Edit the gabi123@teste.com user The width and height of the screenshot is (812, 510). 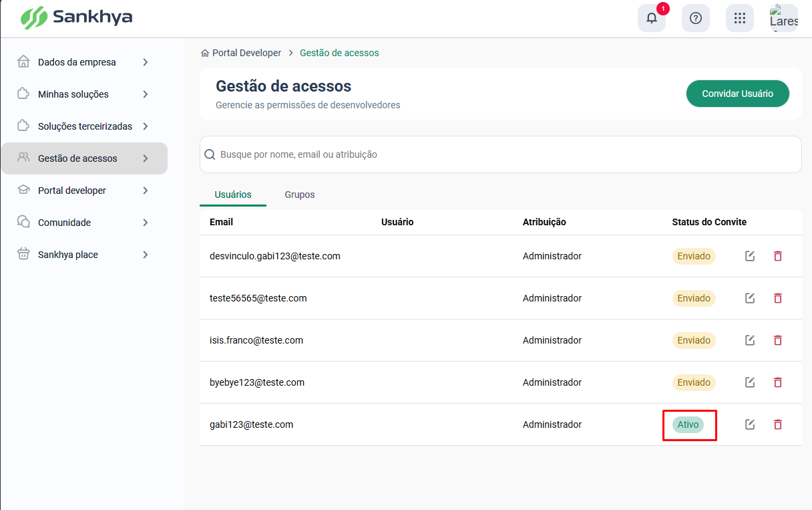point(750,424)
